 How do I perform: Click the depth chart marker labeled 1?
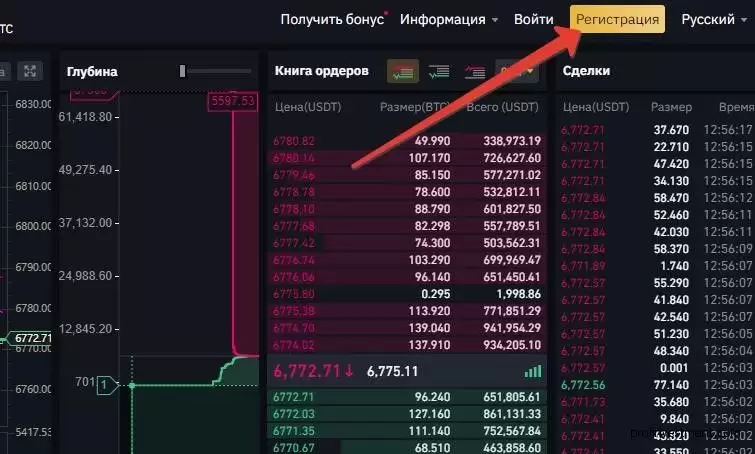click(107, 385)
